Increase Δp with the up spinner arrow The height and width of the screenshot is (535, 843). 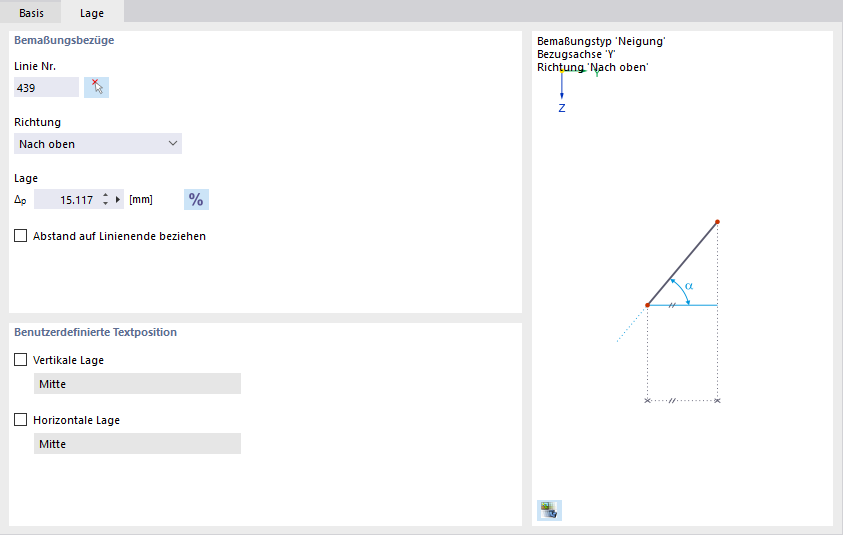105,195
